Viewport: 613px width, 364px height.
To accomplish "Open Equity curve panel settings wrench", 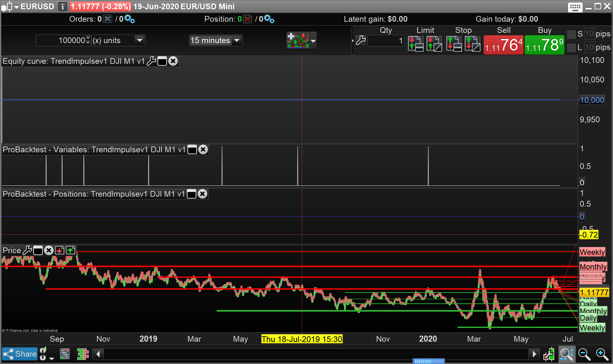I will pos(151,61).
